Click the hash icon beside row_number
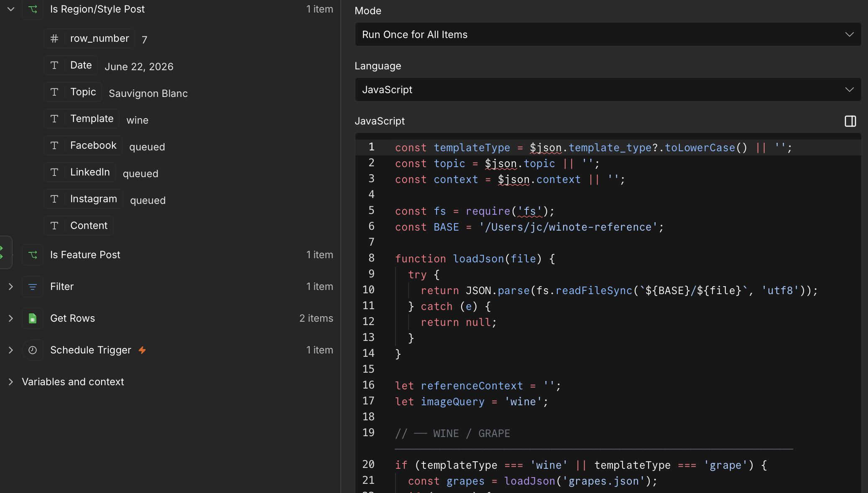The width and height of the screenshot is (868, 493). tap(54, 38)
